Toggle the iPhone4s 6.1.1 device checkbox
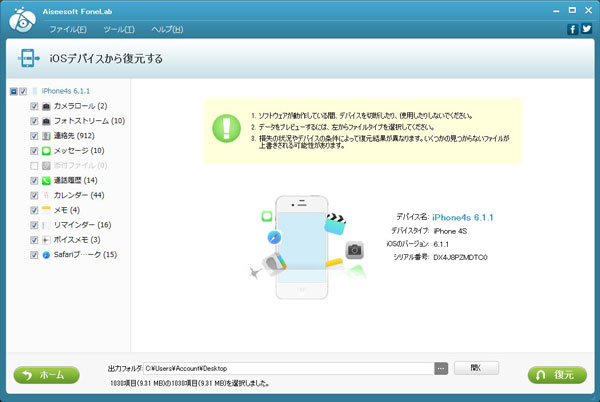 [x=23, y=91]
